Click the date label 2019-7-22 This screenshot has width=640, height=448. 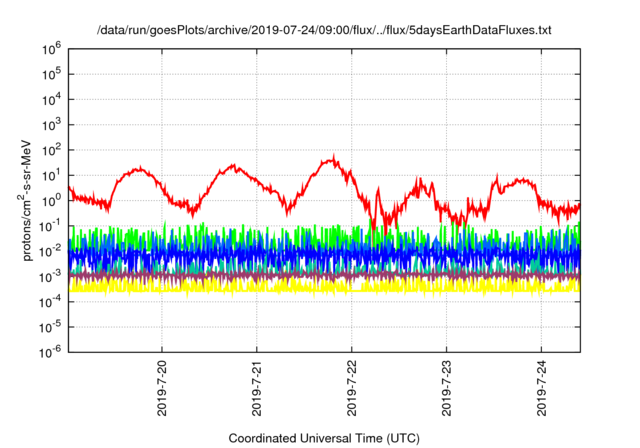click(352, 388)
